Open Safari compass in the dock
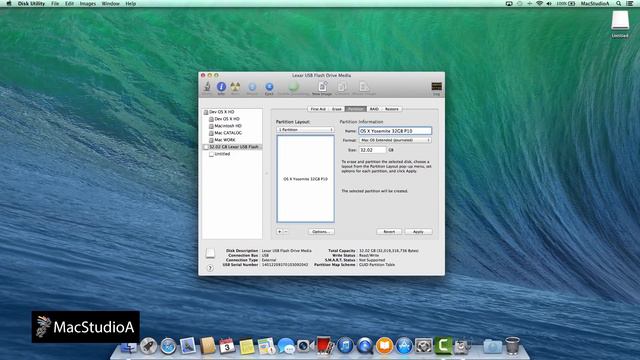This screenshot has width=640, height=360. pos(168,346)
